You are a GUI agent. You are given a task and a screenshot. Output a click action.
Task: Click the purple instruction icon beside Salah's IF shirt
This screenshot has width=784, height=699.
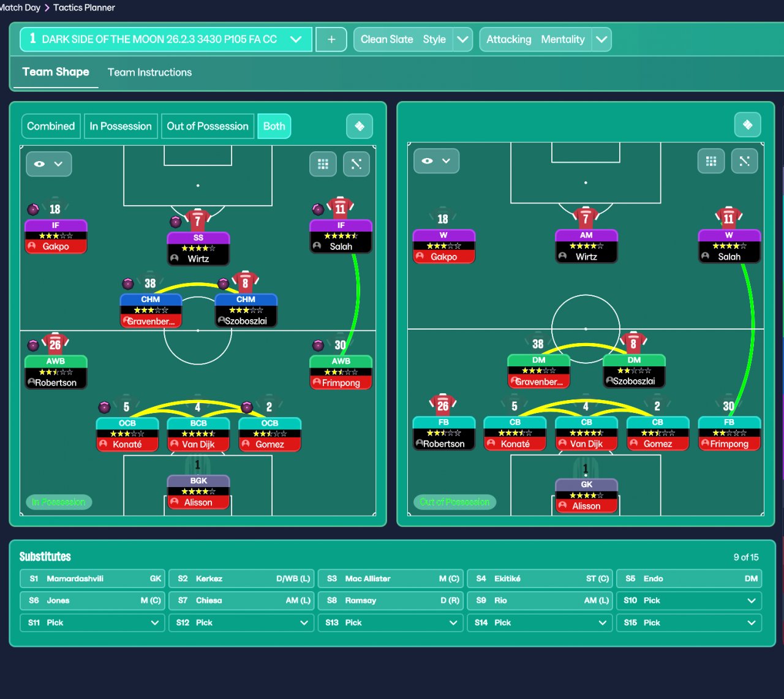point(318,210)
